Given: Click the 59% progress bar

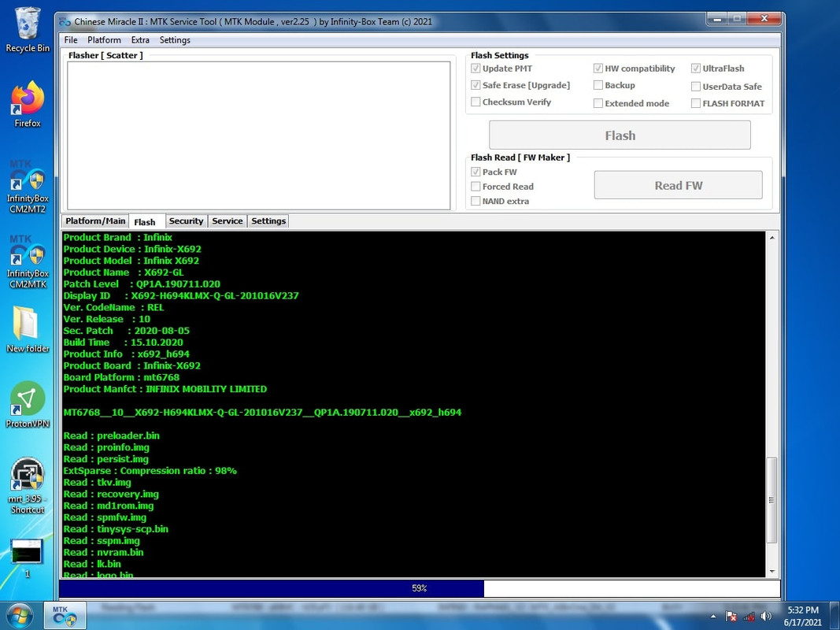Looking at the screenshot, I should (420, 588).
